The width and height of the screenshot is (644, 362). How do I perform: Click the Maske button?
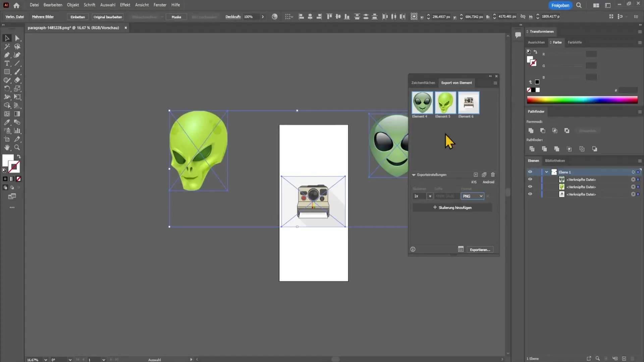pos(176,17)
